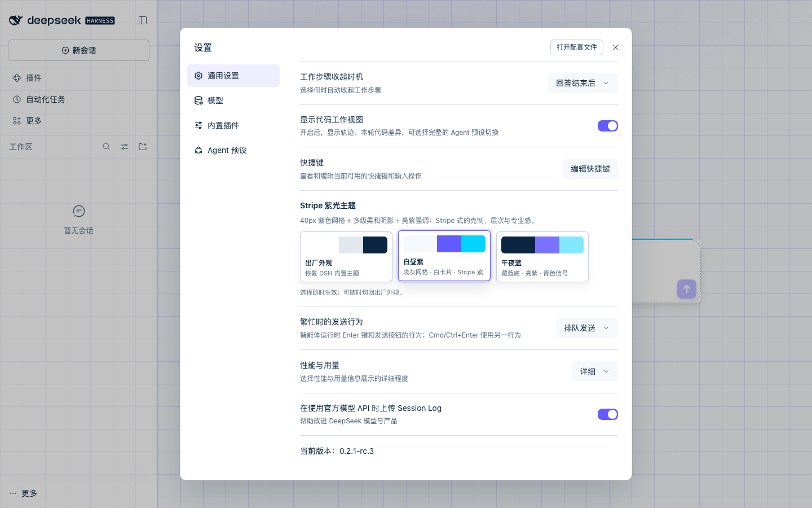This screenshot has height=508, width=812.
Task: Open 自动化任务 automation tasks
Action: click(78, 99)
